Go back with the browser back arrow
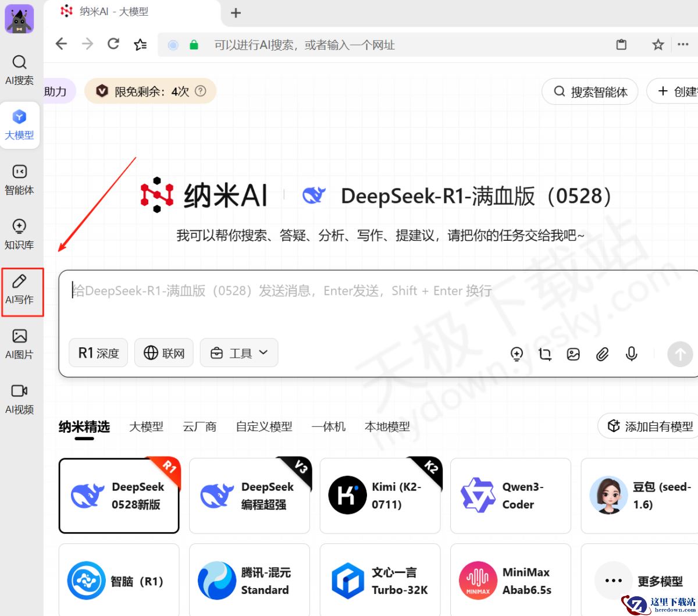Image resolution: width=698 pixels, height=616 pixels. pos(61,44)
